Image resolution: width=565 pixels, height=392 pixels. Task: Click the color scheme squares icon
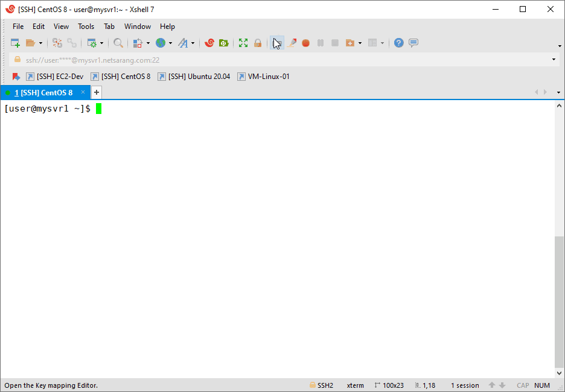[x=138, y=43]
